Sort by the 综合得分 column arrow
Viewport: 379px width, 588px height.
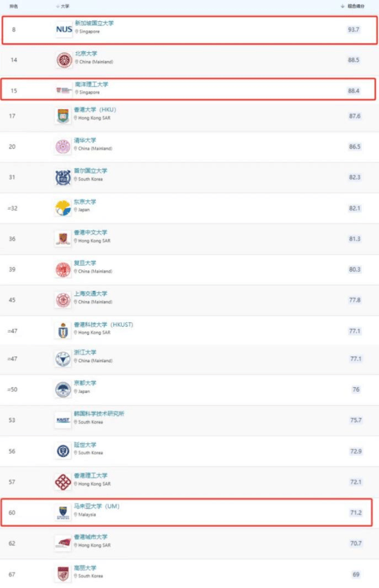(342, 6)
